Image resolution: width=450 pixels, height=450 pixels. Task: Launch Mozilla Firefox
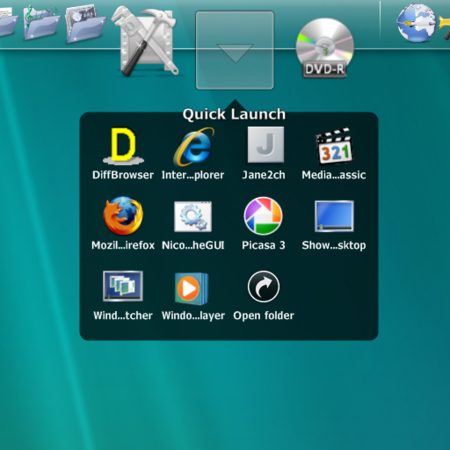pos(123,216)
